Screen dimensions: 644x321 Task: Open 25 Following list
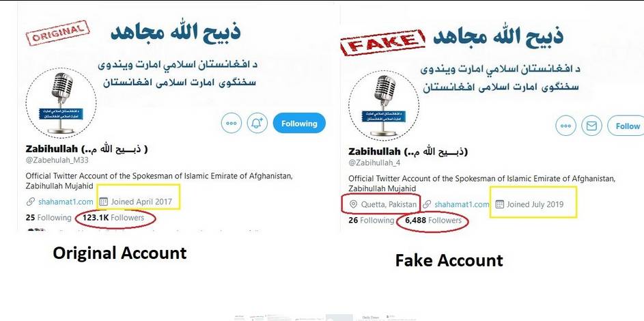48,218
